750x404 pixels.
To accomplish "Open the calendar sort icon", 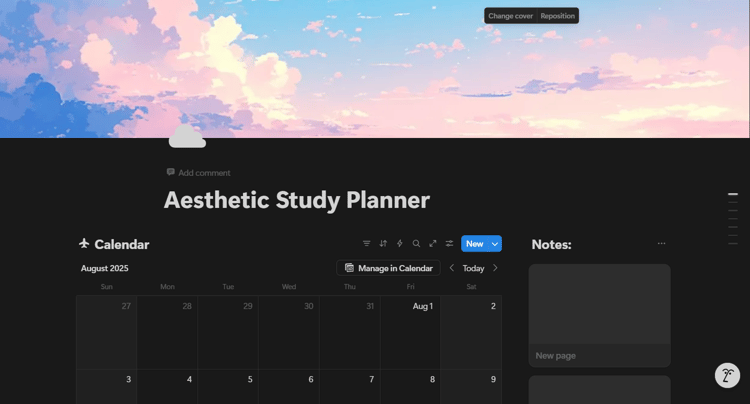I will click(383, 243).
